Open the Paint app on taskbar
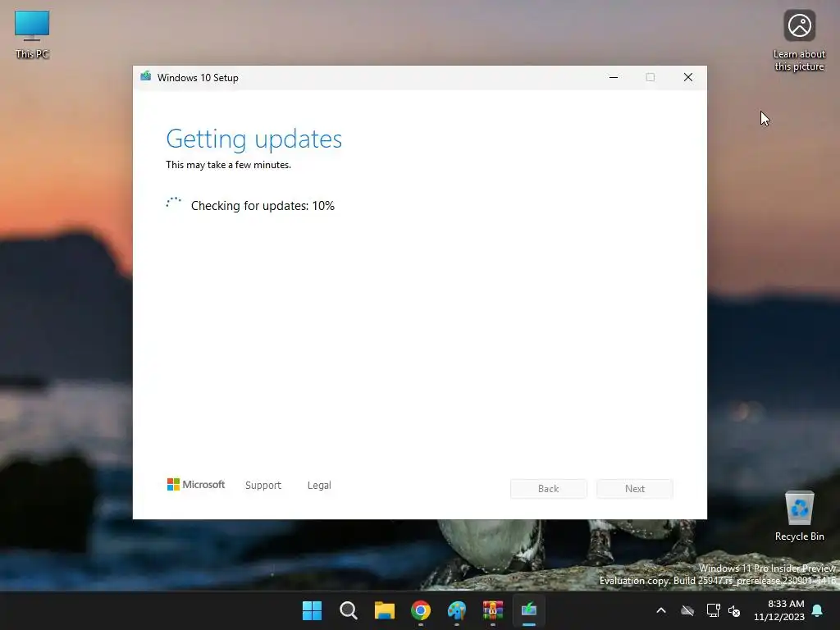Screen dimensions: 840x630 [457, 610]
